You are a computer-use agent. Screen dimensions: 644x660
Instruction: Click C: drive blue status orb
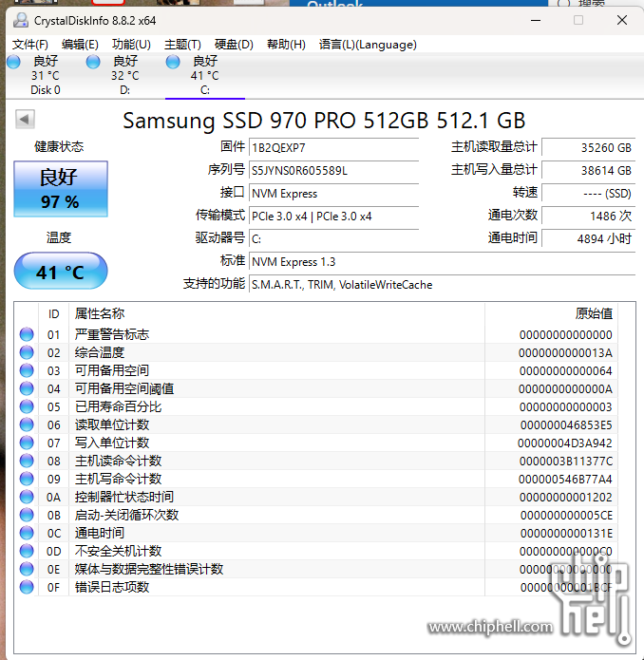pyautogui.click(x=173, y=62)
